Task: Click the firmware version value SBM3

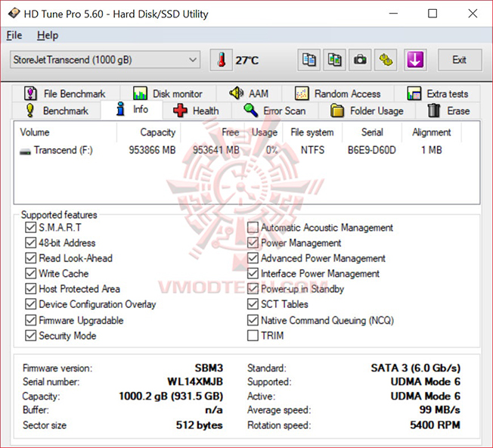Action: coord(209,368)
